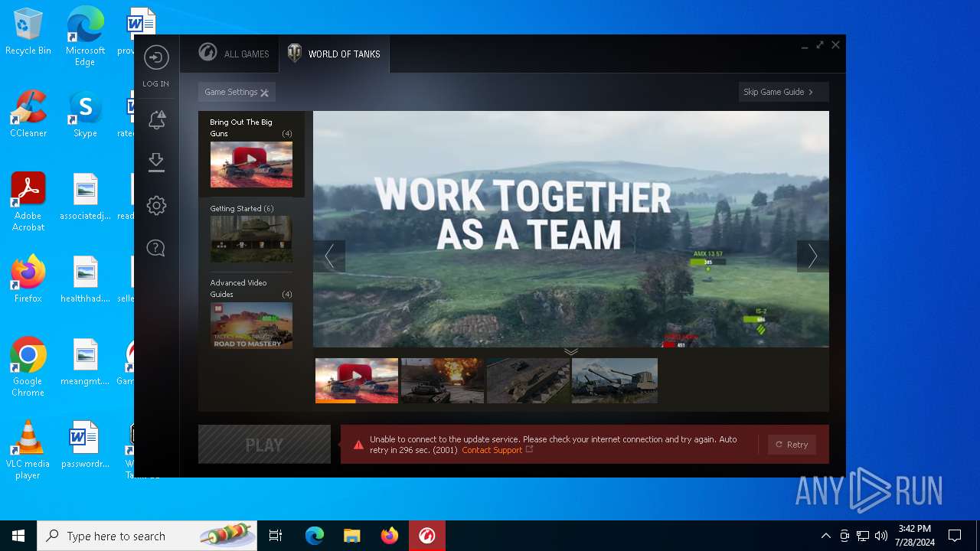Open the Windows Start menu
The height and width of the screenshot is (551, 980).
18,536
